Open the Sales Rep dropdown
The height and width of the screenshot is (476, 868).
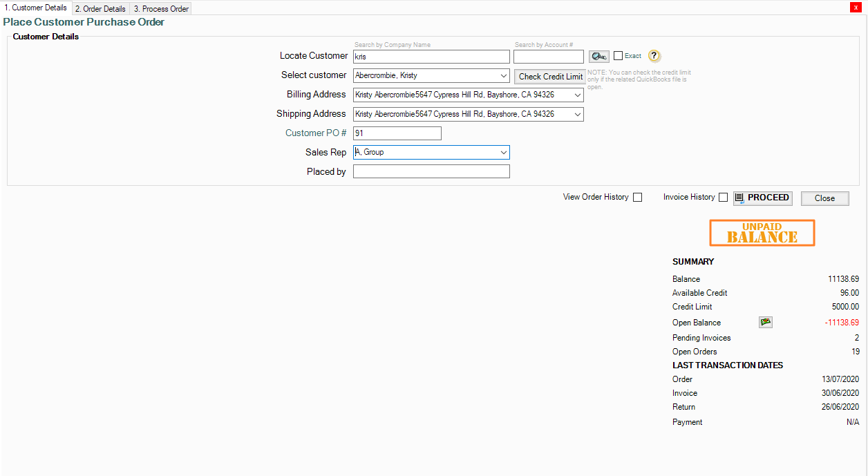coord(502,153)
